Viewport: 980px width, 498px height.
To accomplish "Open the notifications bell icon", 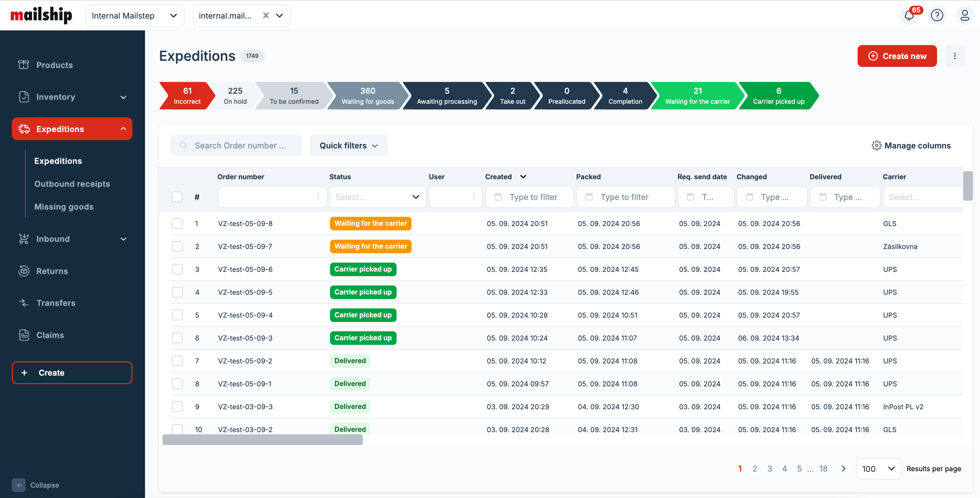I will coord(909,16).
